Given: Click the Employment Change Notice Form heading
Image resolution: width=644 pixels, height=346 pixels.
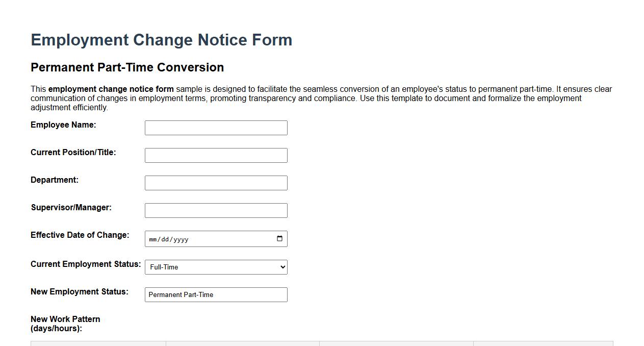Looking at the screenshot, I should pos(161,40).
